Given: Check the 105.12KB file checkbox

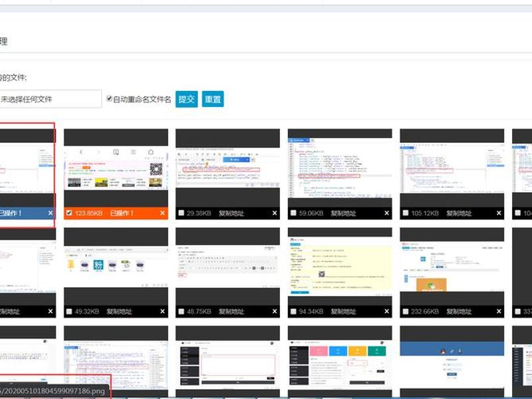Looking at the screenshot, I should (406, 213).
